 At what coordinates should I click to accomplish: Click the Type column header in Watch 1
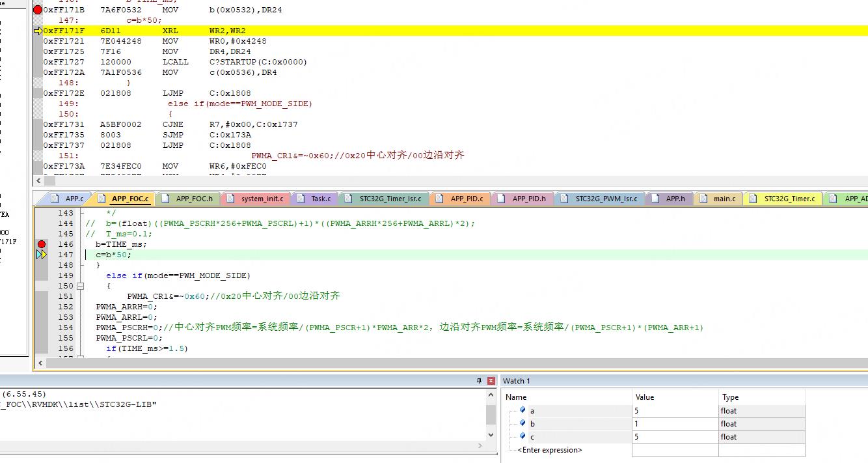761,397
